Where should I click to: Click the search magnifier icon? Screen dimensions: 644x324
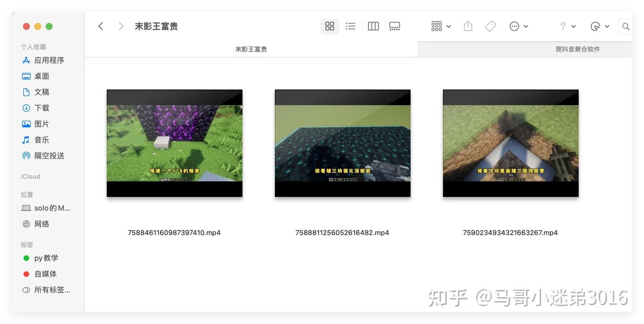(x=626, y=26)
